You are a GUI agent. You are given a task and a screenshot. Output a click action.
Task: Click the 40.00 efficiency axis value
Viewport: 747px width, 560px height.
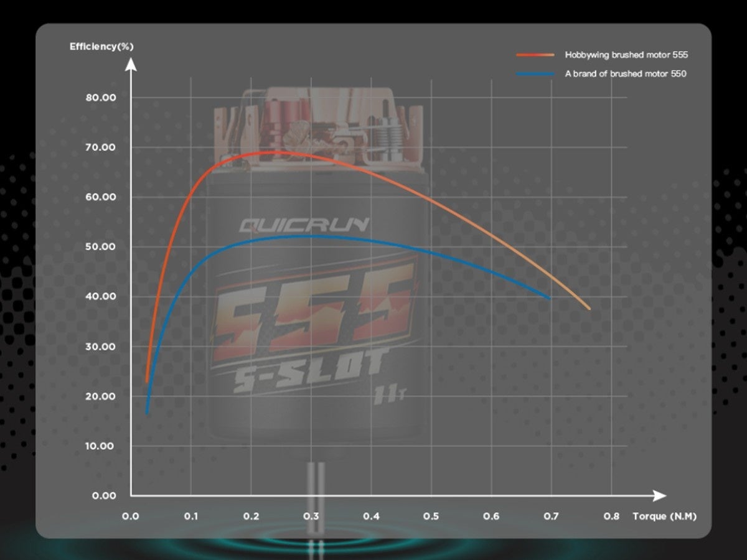100,297
